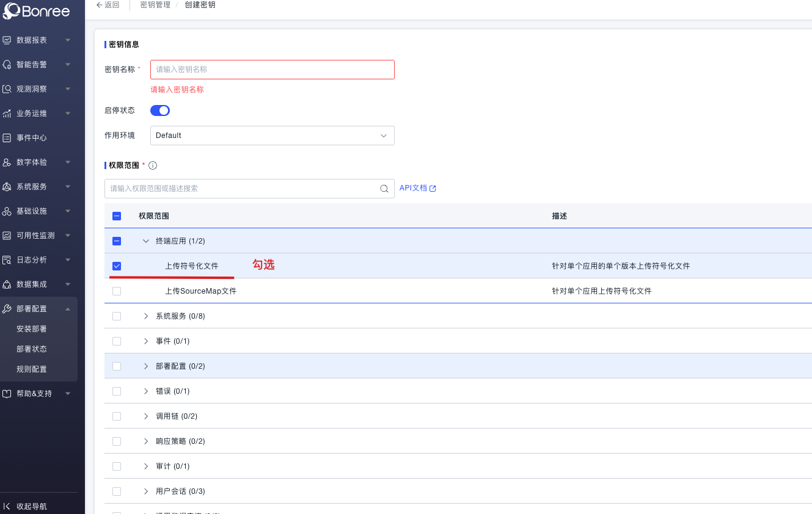Check the 上传SourceMap文件 checkbox
Image resolution: width=812 pixels, height=514 pixels.
point(116,291)
